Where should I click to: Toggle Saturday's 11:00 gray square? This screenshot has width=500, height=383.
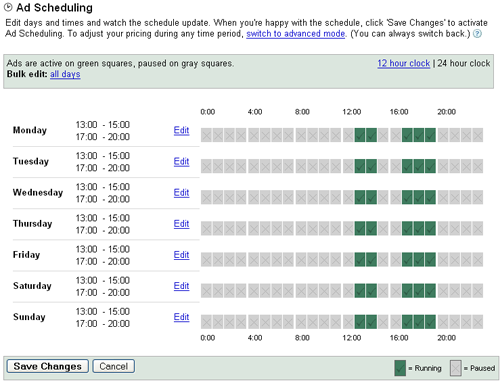pyautogui.click(x=336, y=291)
